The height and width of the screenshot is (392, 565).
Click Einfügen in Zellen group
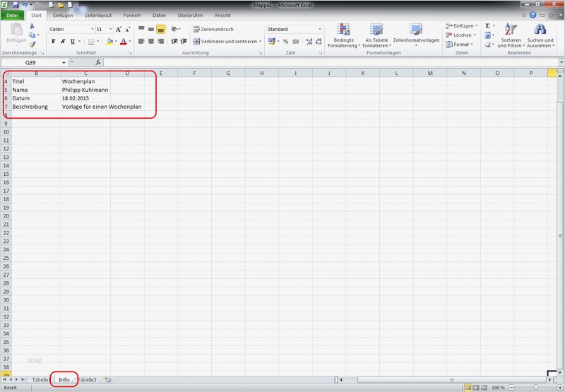tap(462, 26)
